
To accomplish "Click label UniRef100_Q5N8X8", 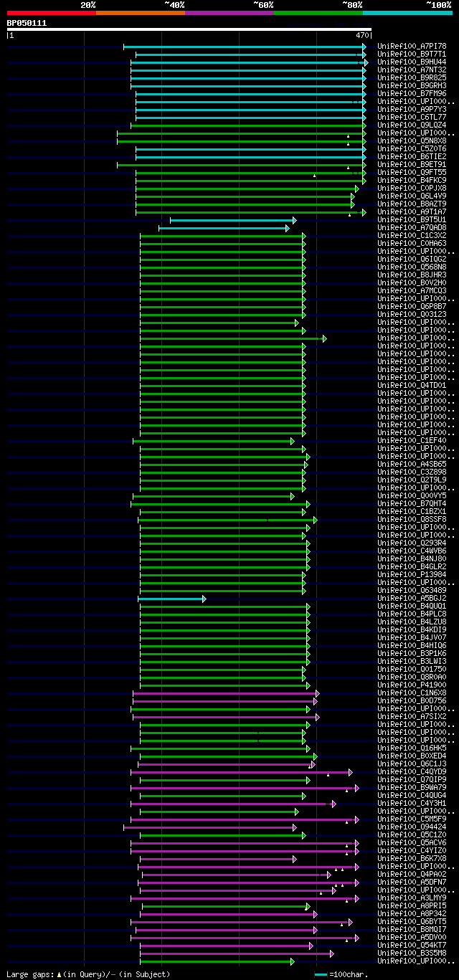I will click(412, 141).
